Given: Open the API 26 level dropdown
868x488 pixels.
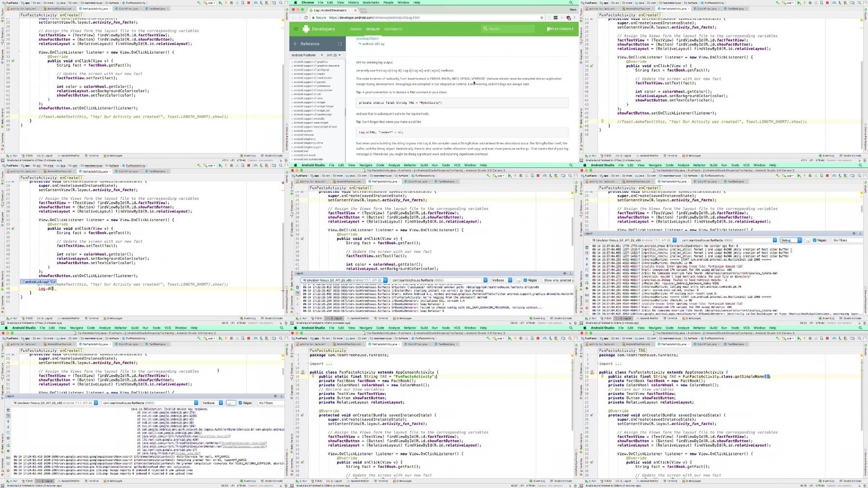Looking at the screenshot, I should coord(334,55).
